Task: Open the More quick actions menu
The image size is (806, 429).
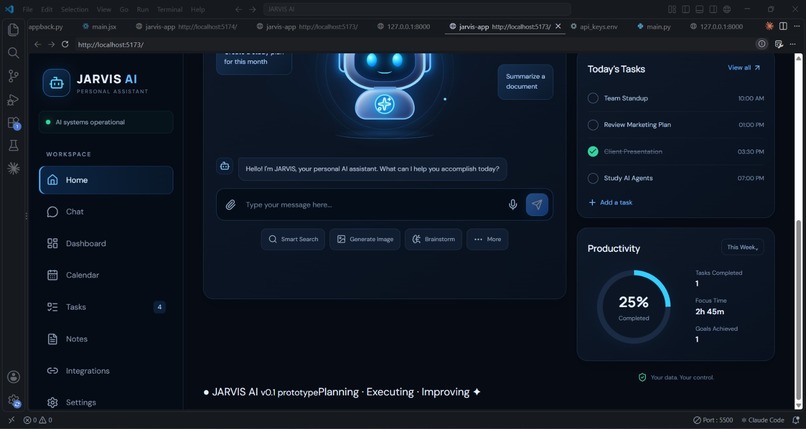Action: click(487, 239)
